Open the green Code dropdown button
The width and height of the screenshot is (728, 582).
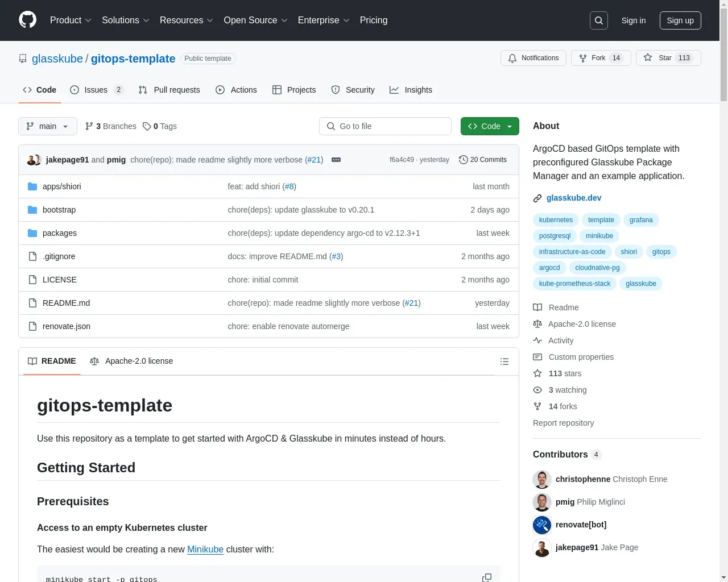[490, 126]
